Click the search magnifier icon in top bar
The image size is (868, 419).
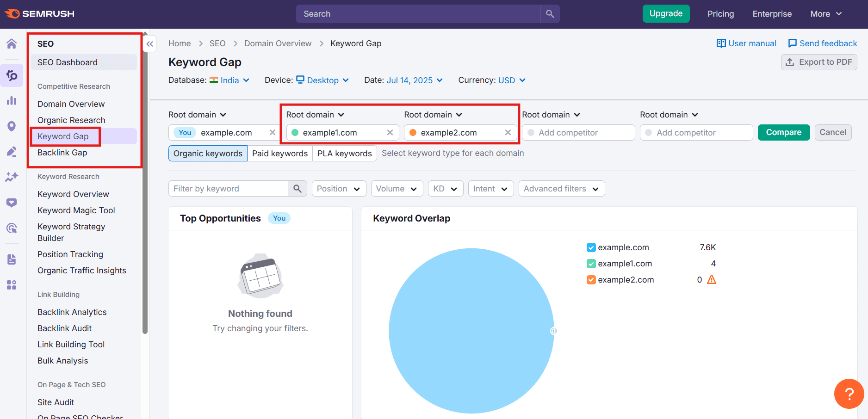[550, 14]
